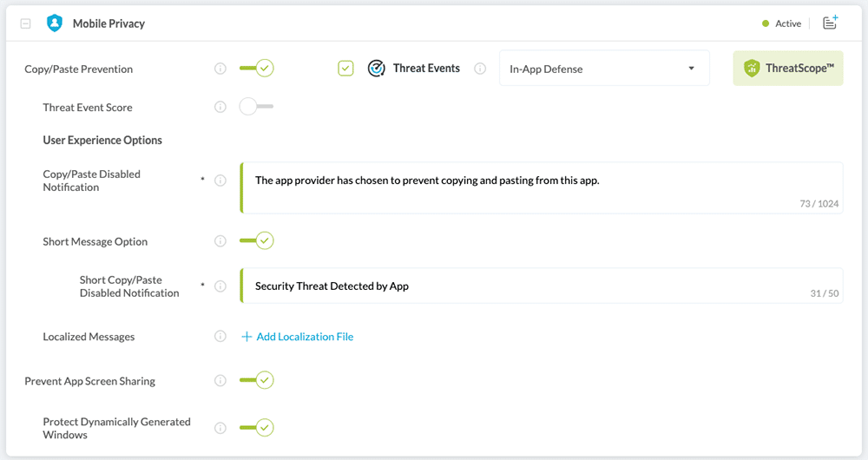Click Add Localization File link
The width and height of the screenshot is (868, 460).
(x=297, y=337)
